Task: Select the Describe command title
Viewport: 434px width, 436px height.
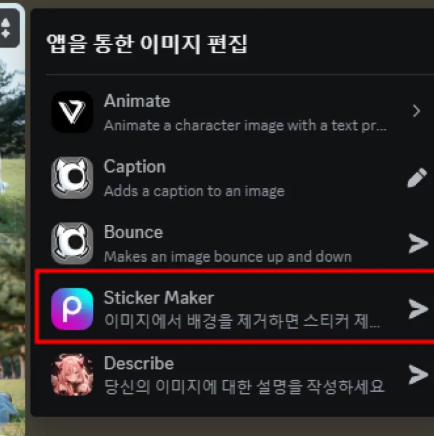Action: click(x=139, y=363)
